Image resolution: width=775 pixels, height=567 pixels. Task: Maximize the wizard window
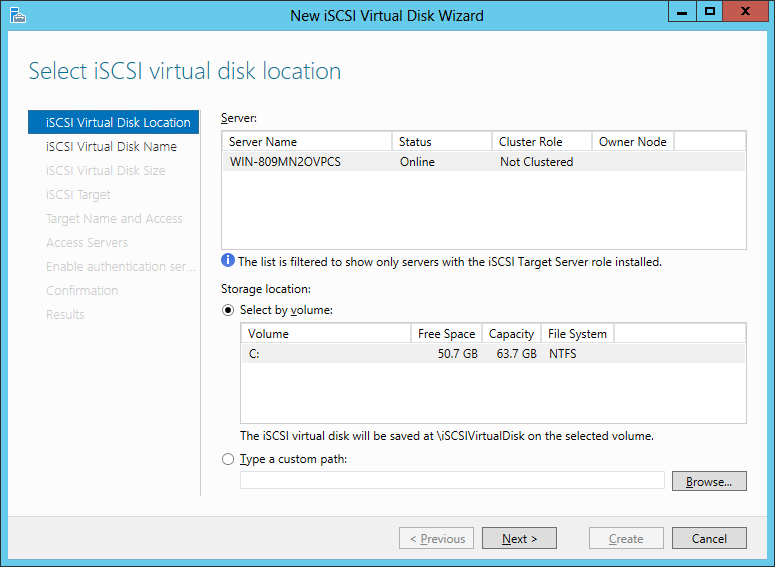(710, 11)
